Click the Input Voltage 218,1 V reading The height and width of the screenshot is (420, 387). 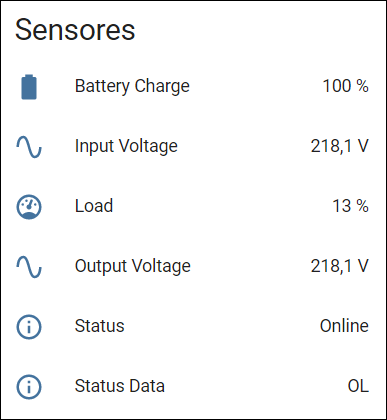[340, 146]
